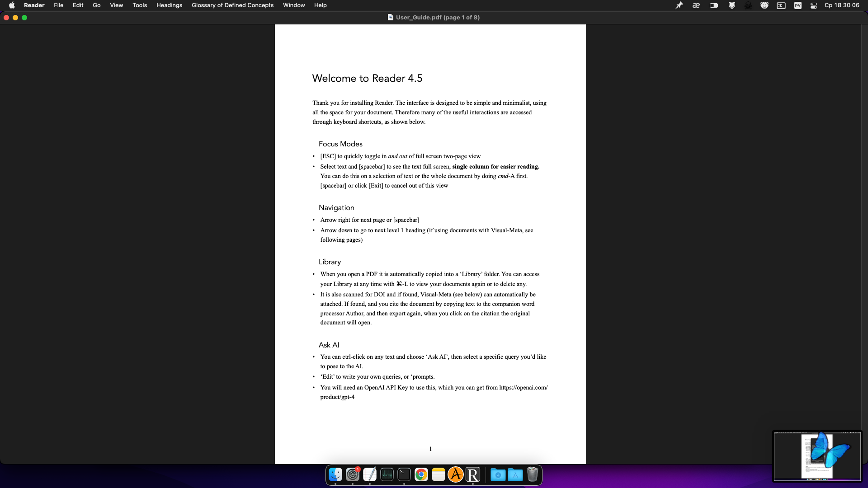
Task: Click the РУ input source icon
Action: (x=798, y=5)
